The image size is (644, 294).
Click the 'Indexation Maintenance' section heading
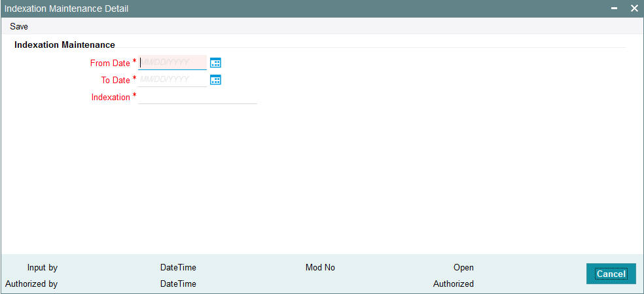point(65,45)
